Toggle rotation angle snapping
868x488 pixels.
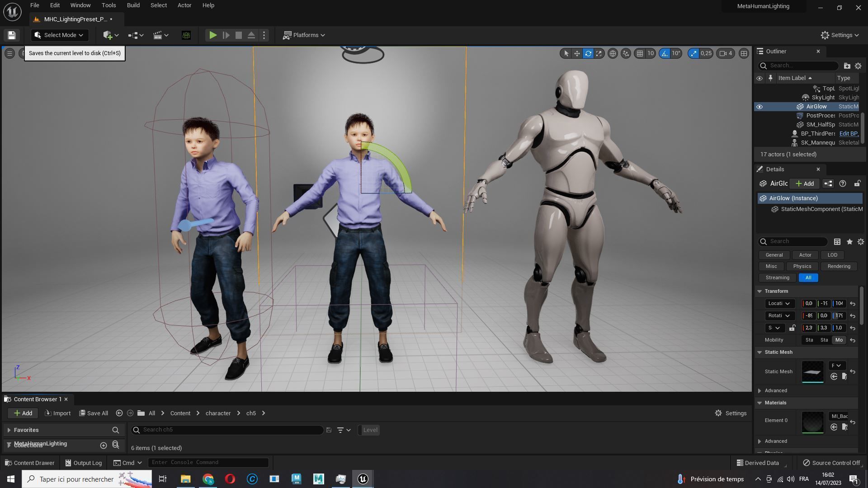664,53
